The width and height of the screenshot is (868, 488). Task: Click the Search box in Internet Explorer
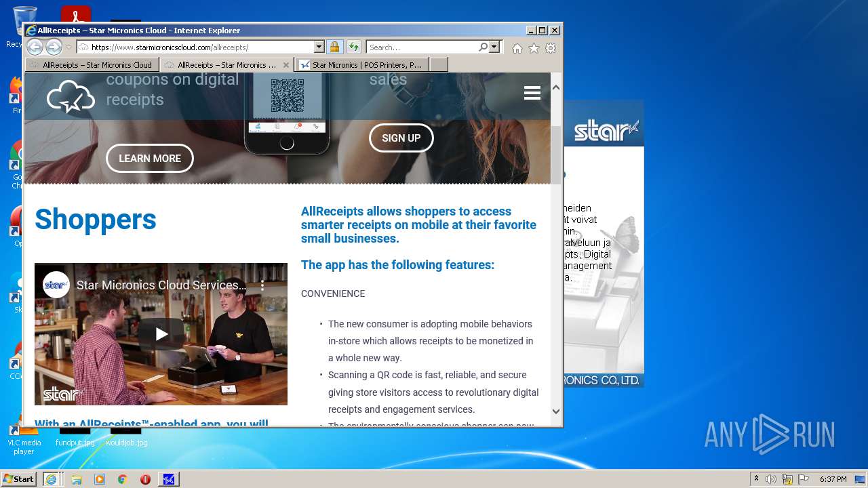click(422, 47)
